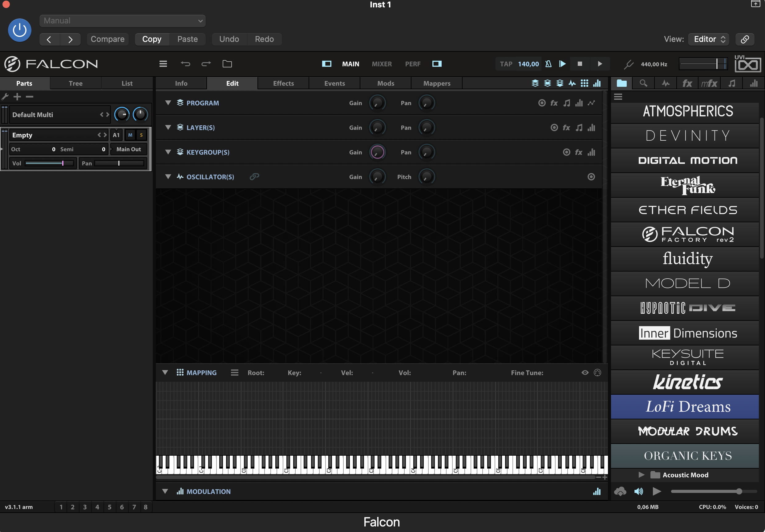This screenshot has width=765, height=532.
Task: Collapse the MAPPING section triangle
Action: 165,373
